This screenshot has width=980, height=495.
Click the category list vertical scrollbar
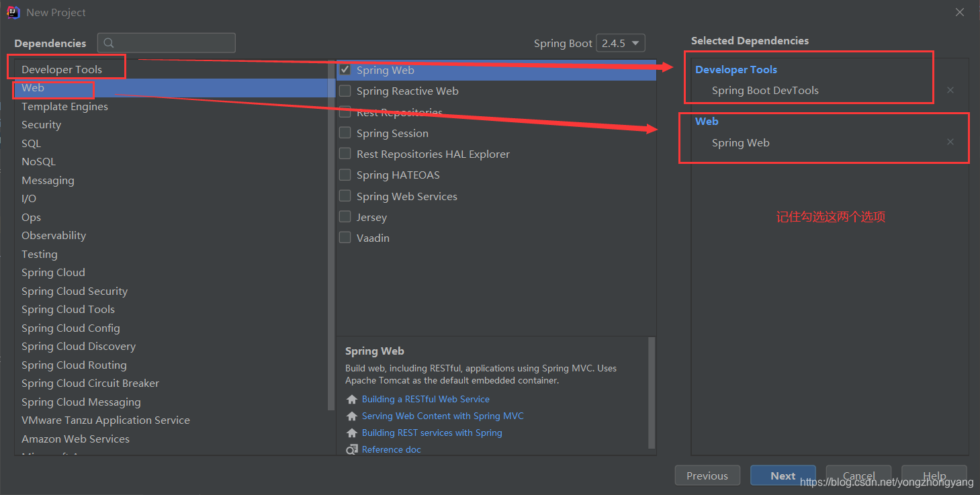(x=330, y=235)
